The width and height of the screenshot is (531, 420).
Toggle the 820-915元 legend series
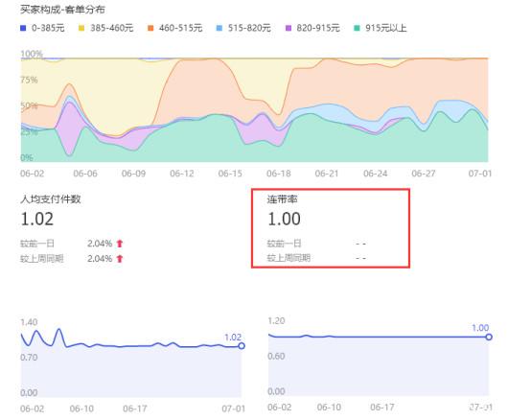click(x=312, y=28)
